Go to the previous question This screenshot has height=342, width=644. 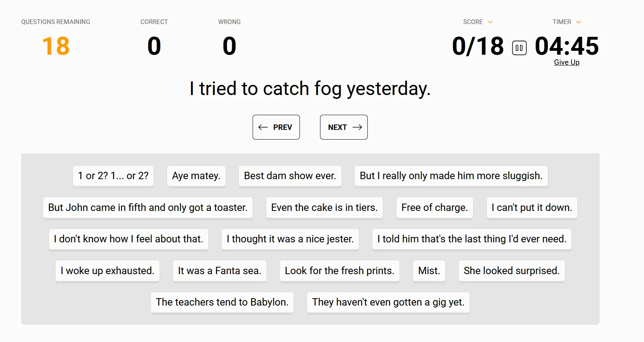tap(276, 127)
